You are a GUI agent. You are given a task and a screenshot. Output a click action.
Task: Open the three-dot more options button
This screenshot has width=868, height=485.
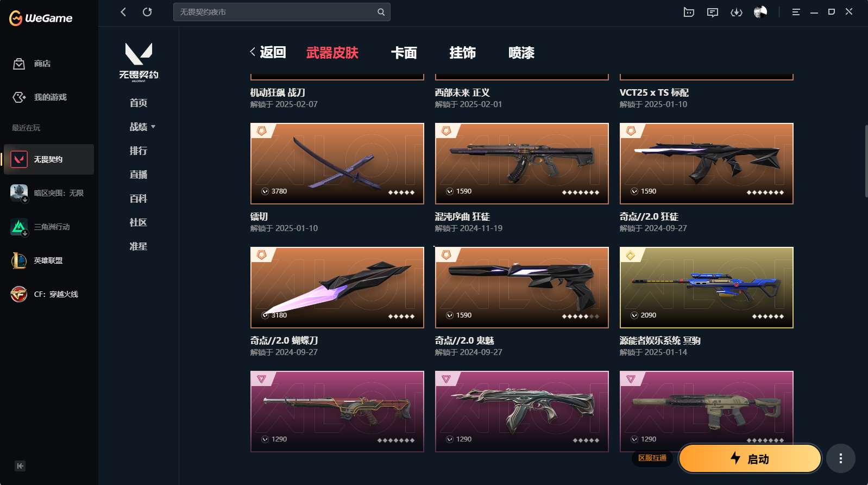(841, 458)
